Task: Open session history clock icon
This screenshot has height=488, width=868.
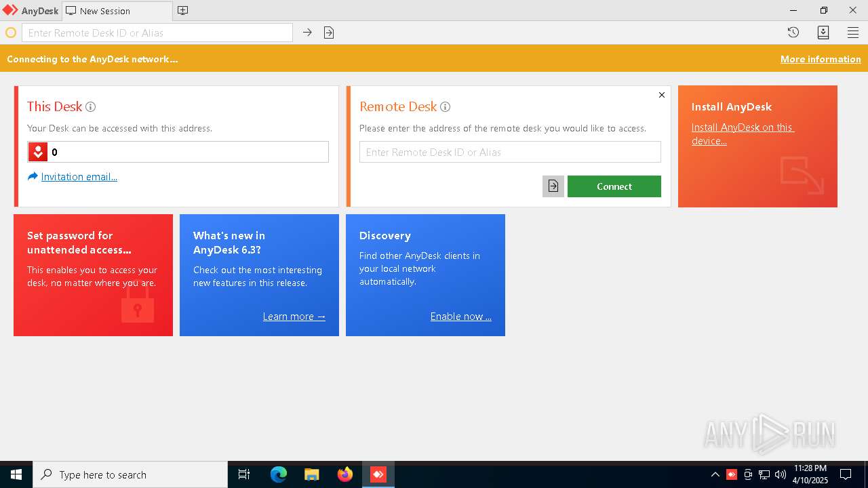Action: coord(793,33)
